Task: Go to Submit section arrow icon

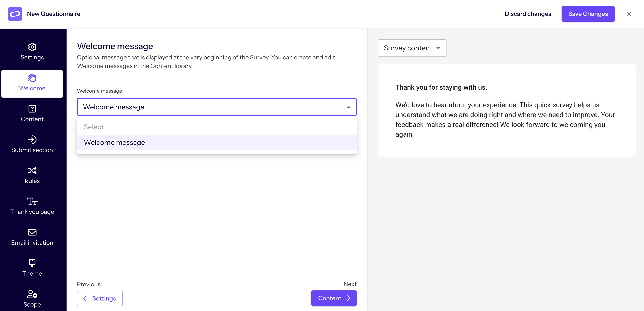Action: pyautogui.click(x=32, y=139)
